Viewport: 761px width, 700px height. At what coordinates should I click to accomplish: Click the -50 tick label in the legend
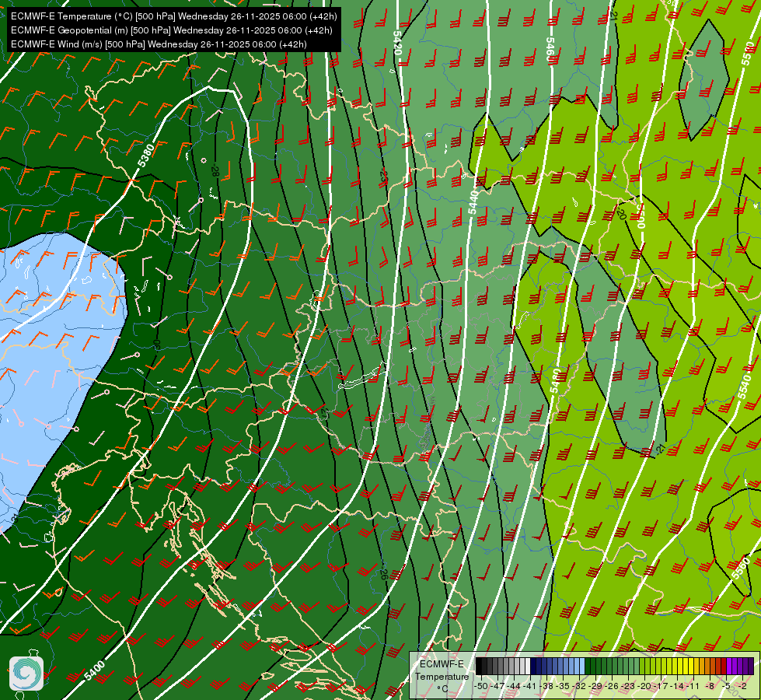click(x=481, y=686)
